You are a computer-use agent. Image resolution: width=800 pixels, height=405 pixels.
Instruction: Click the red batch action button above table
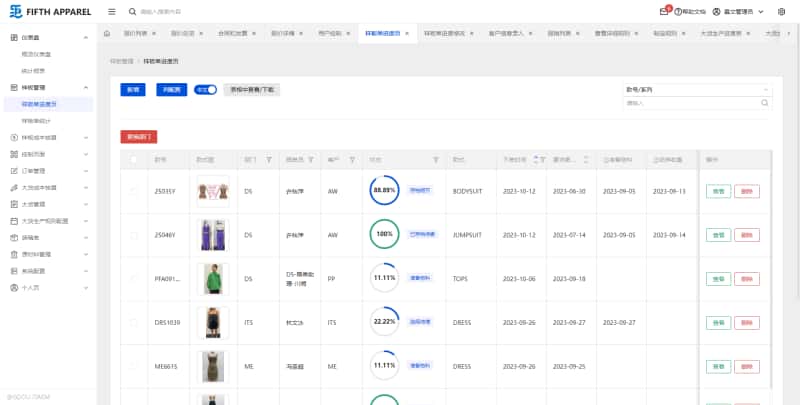click(x=138, y=135)
